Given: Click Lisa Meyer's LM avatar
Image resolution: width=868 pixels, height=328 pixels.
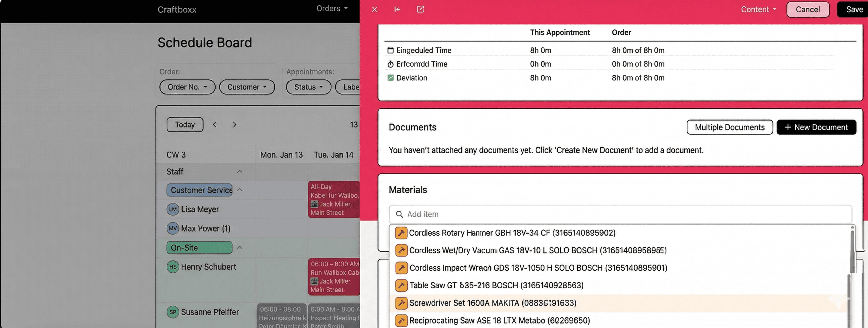Looking at the screenshot, I should coord(172,209).
